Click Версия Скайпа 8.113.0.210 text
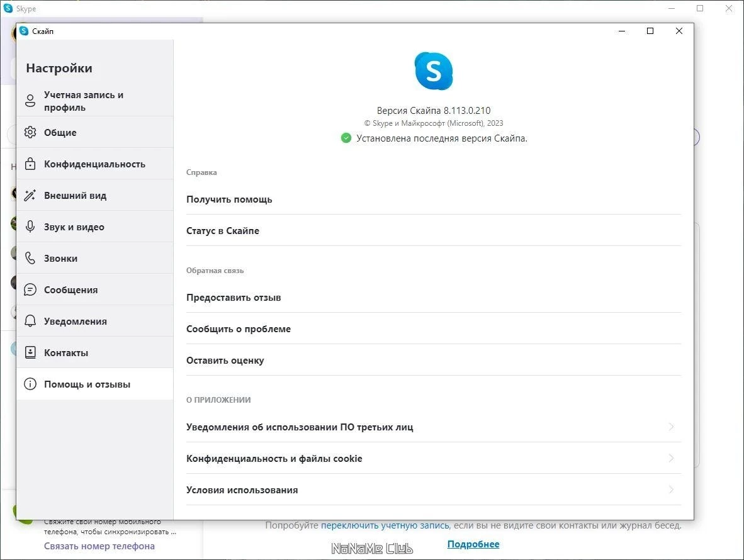 [434, 111]
